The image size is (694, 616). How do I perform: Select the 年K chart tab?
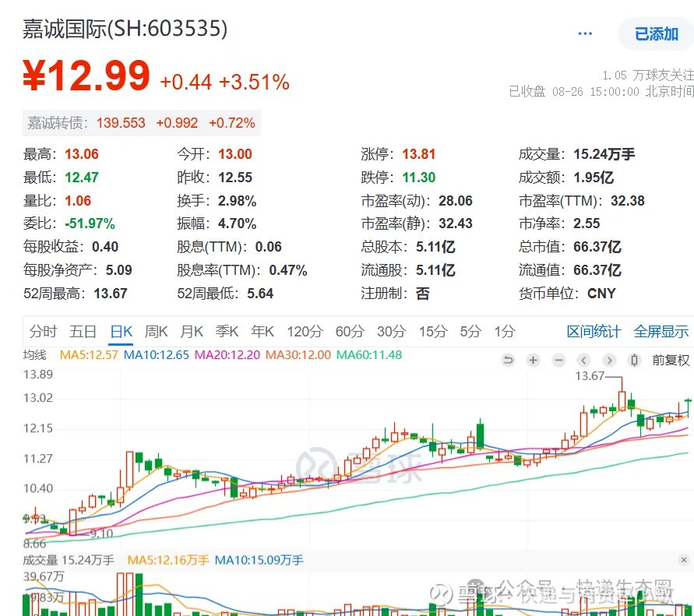point(262,331)
